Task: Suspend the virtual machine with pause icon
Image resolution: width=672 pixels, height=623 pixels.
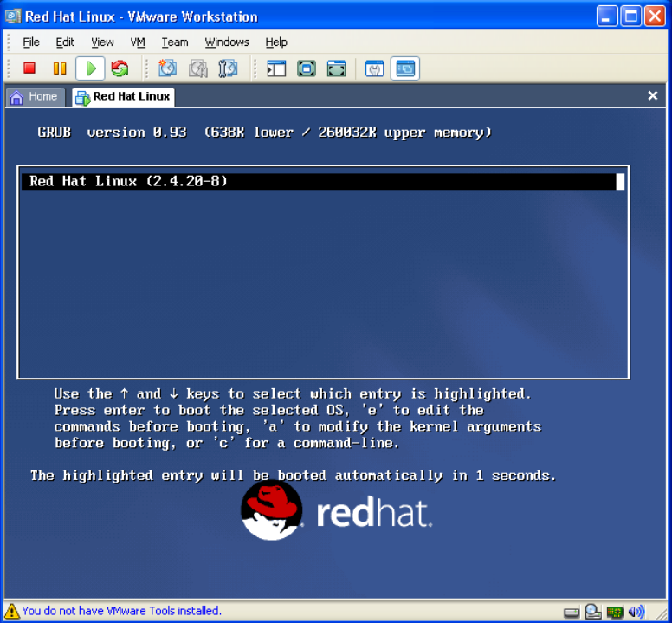Action: pyautogui.click(x=59, y=68)
